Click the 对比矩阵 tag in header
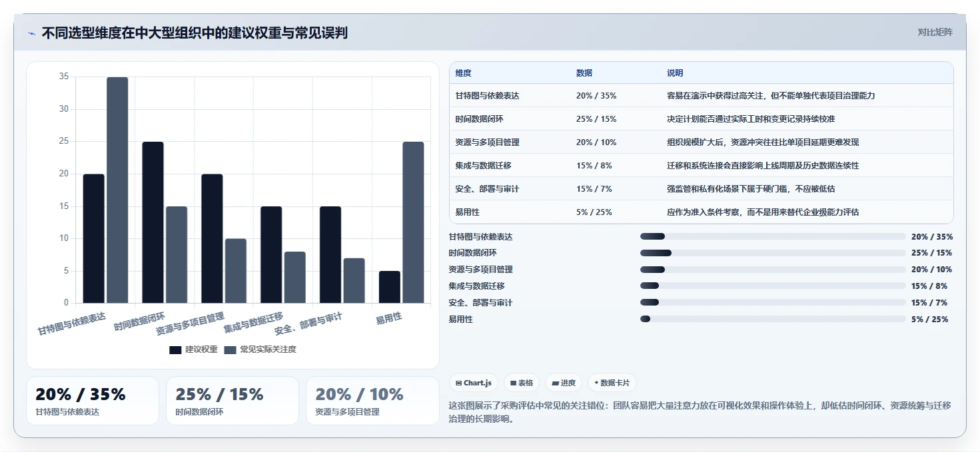980x452 pixels. pyautogui.click(x=935, y=32)
